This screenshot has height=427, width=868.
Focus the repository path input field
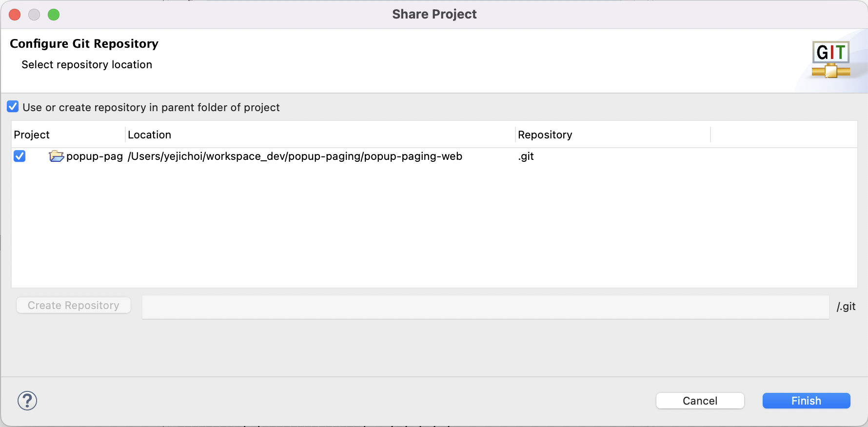point(485,307)
